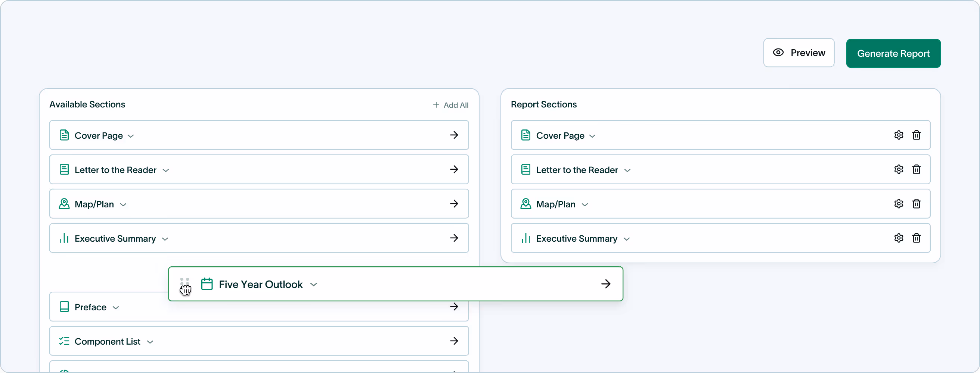Click report Cover Page document icon

coord(525,135)
